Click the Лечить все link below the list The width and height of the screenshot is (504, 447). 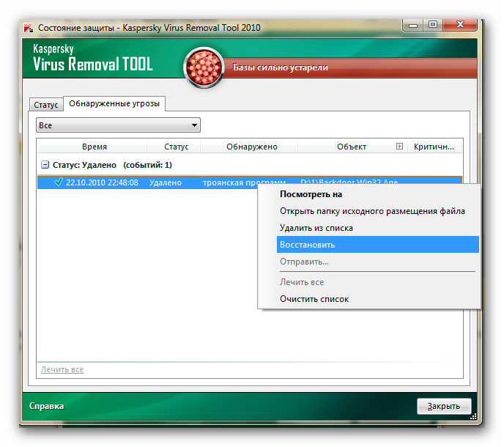[x=62, y=369]
